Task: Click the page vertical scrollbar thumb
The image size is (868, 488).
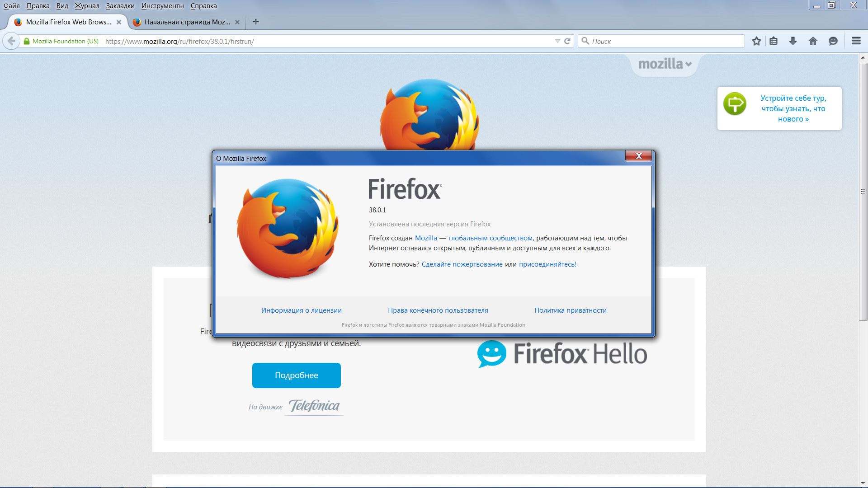Action: tap(863, 192)
